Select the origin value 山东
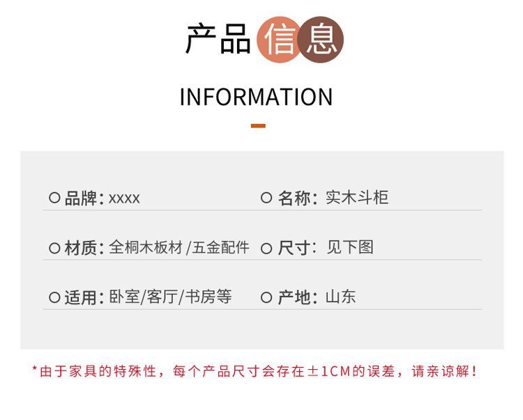Screen dimensions: 523x420 click(340, 297)
